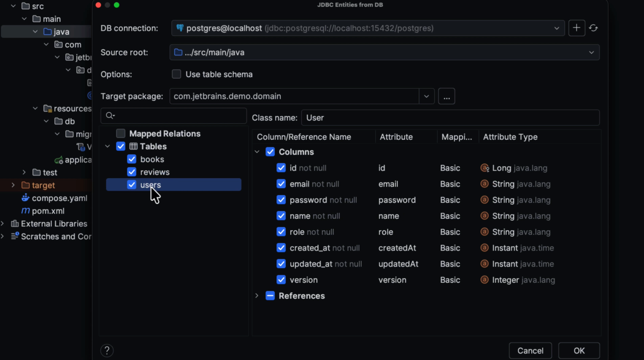Open the Source root dropdown
Screen dimensions: 644x360
point(591,53)
